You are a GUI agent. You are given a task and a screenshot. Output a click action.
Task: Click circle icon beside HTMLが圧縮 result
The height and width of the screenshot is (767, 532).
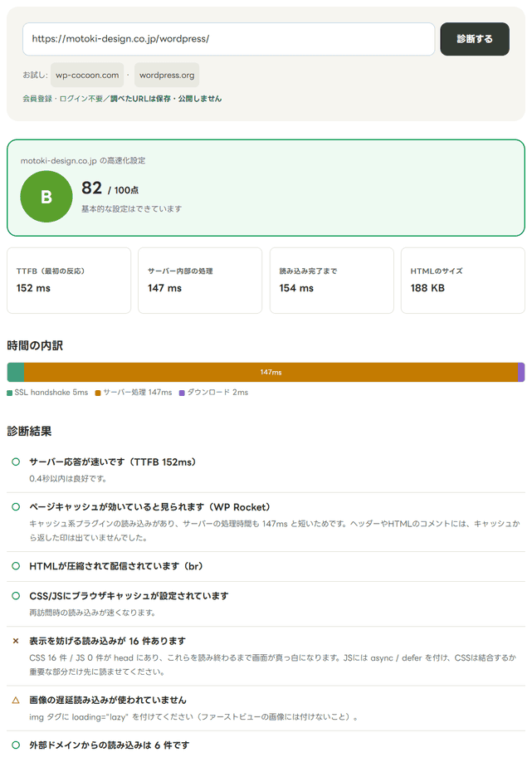coord(16,566)
